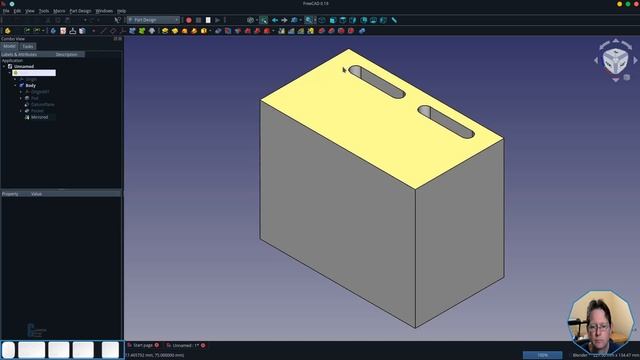Screen dimensions: 640x360
Task: Open the draw style dropdown arrow
Action: coord(257,20)
